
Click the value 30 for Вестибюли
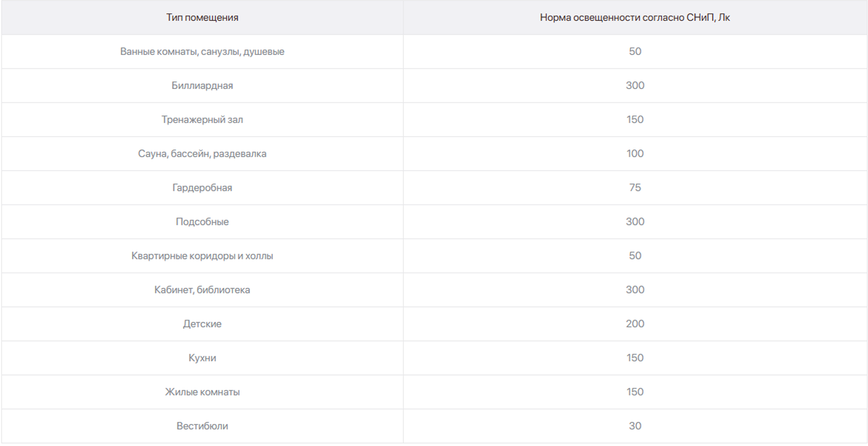click(635, 426)
